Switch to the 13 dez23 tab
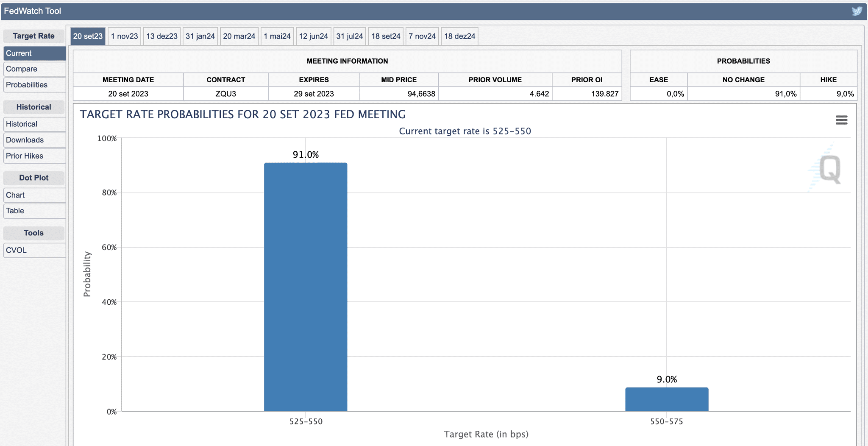This screenshot has height=446, width=868. pos(161,36)
